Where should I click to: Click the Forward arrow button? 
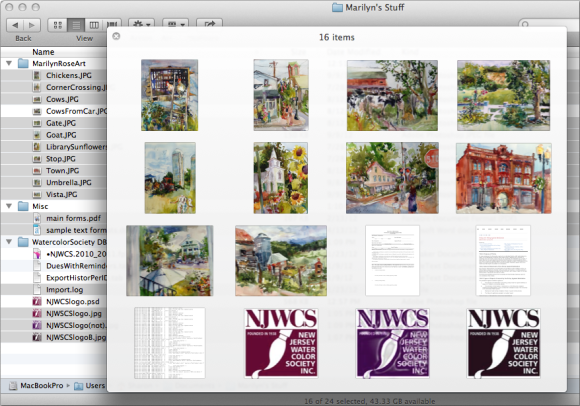coord(32,25)
